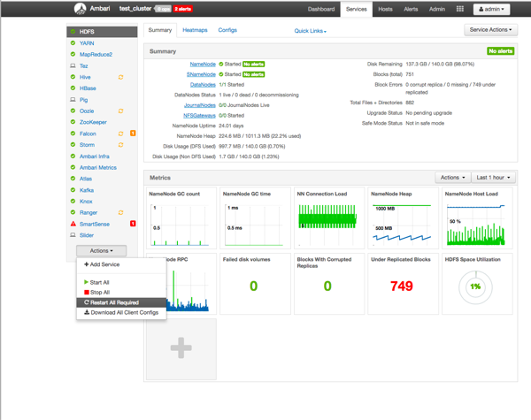Click the HDFS green status check icon

coord(73,32)
